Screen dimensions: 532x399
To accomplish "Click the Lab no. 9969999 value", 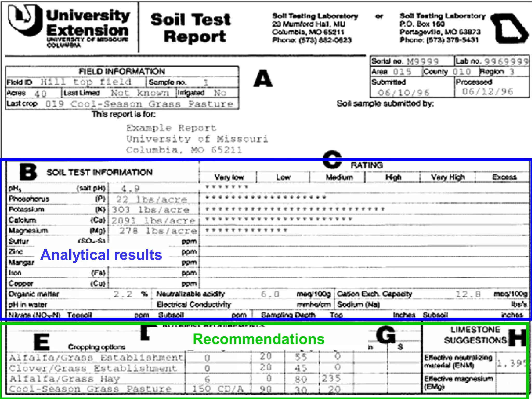I will point(506,61).
